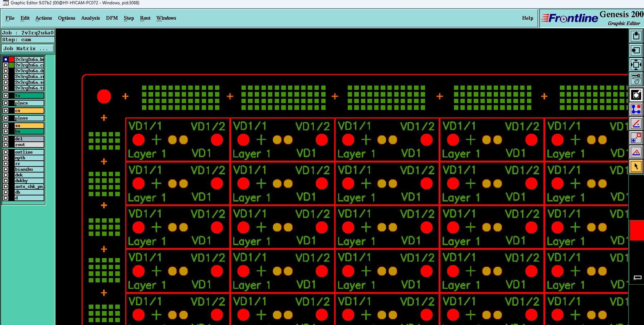Open the Windows menu
The width and height of the screenshot is (644, 325).
click(166, 18)
